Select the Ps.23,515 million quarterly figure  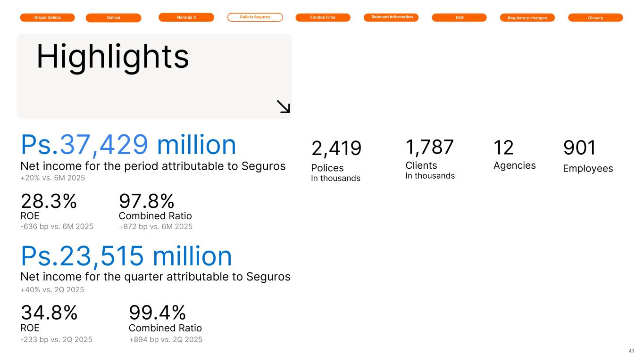126,256
